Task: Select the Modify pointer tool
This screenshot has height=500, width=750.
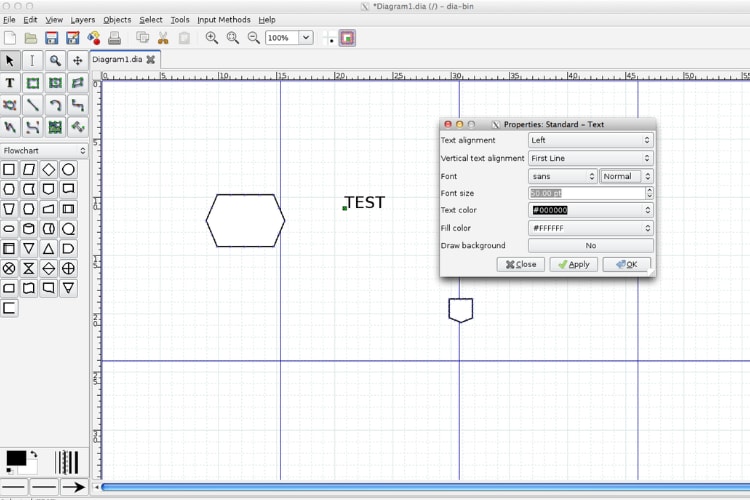Action: pyautogui.click(x=10, y=61)
